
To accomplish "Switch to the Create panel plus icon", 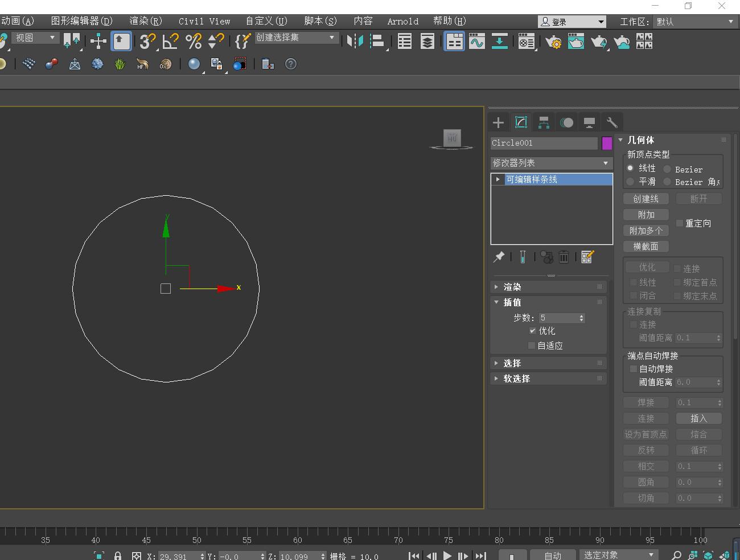I will (498, 122).
